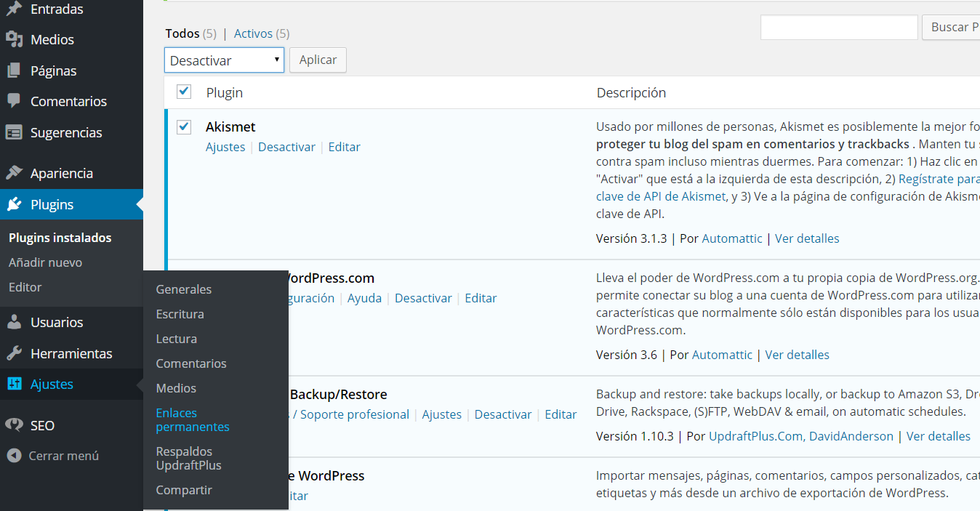
Task: Go to Plugins instalados submenu
Action: [x=60, y=238]
